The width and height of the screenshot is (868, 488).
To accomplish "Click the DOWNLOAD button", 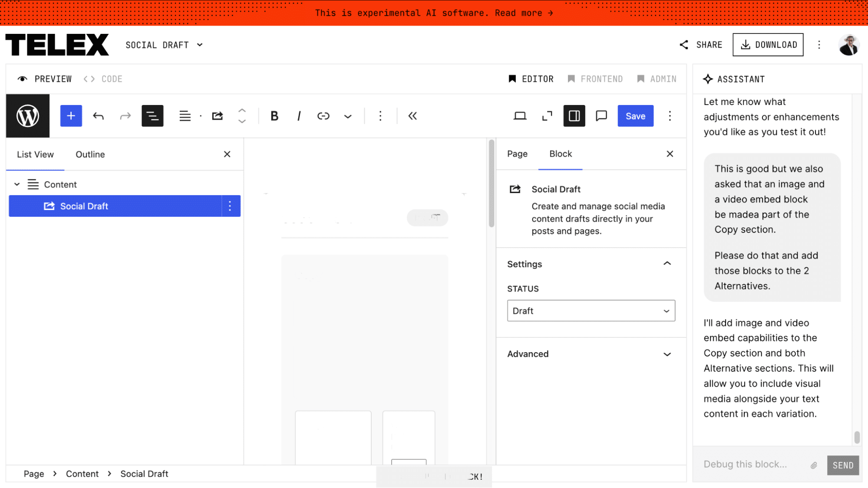I will click(x=768, y=44).
